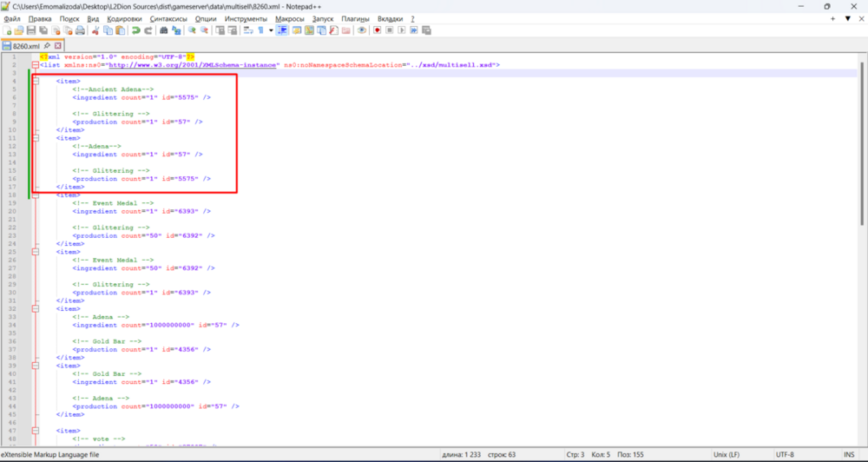Open tab list dropdown triangle at top right
The width and height of the screenshot is (868, 462).
click(847, 19)
